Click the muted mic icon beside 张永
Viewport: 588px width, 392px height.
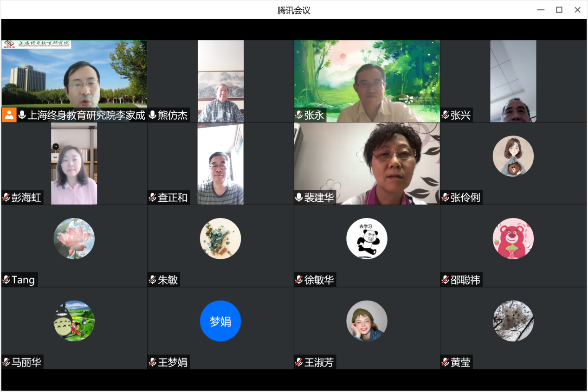tap(299, 115)
